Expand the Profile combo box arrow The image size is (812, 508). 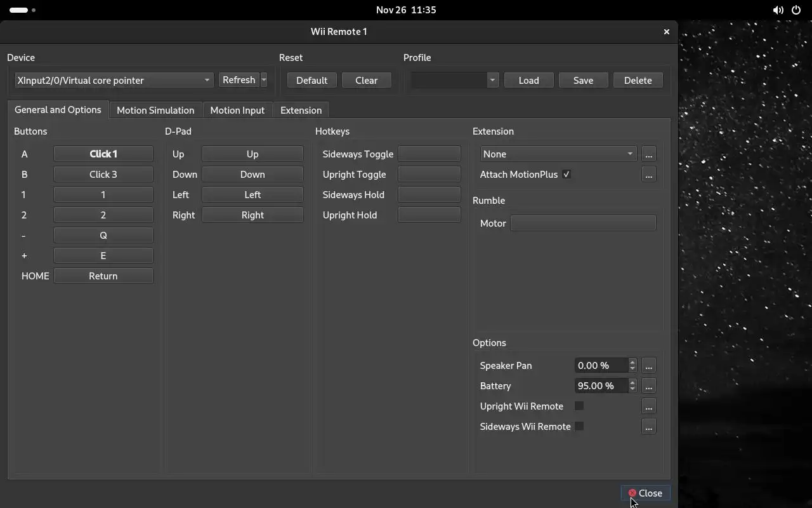click(492, 80)
